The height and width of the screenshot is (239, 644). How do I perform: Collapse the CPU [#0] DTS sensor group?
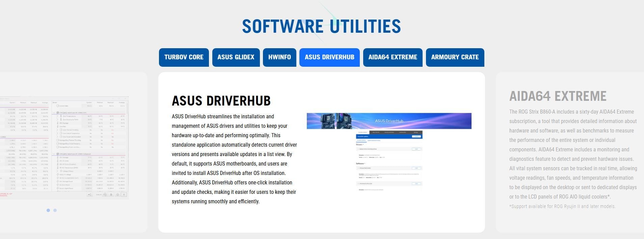click(54, 113)
